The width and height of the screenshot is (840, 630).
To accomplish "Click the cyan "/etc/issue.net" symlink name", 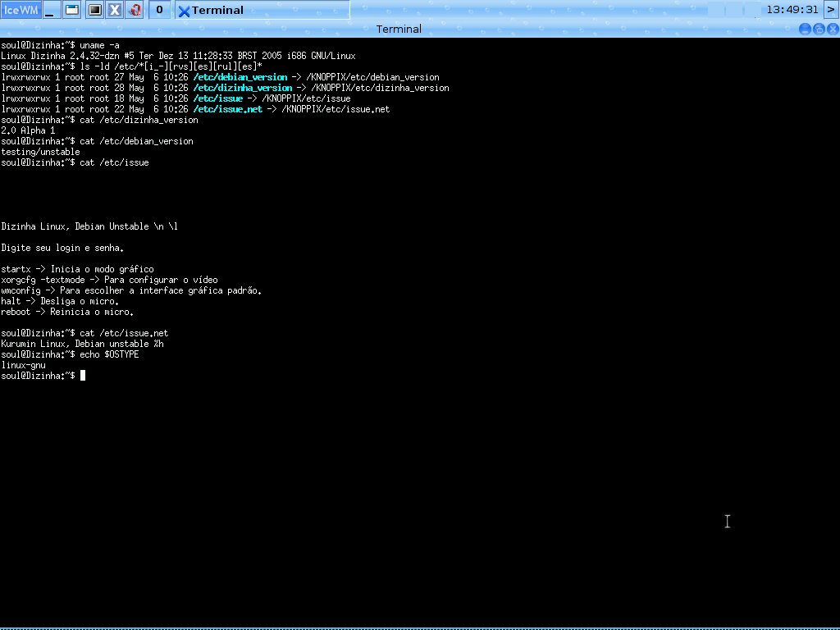I will (228, 109).
